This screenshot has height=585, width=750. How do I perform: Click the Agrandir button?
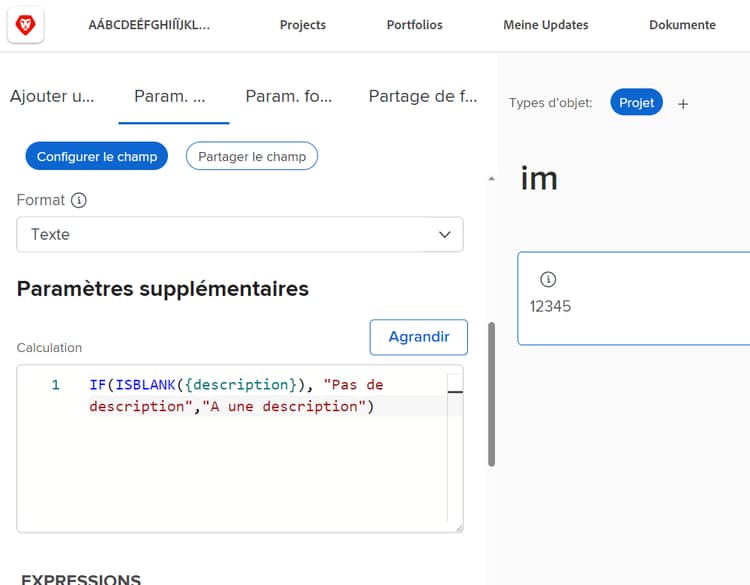pos(419,337)
